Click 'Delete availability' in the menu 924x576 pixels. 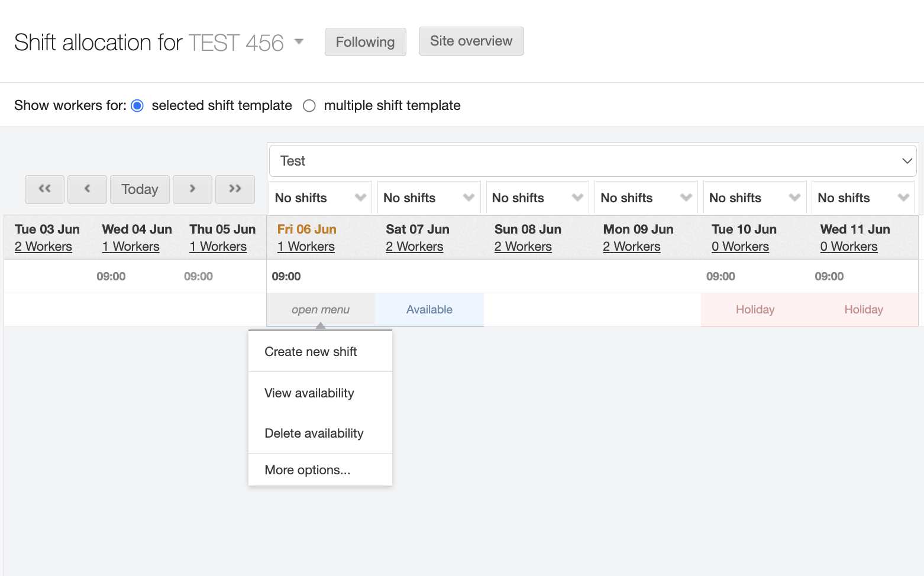click(314, 433)
